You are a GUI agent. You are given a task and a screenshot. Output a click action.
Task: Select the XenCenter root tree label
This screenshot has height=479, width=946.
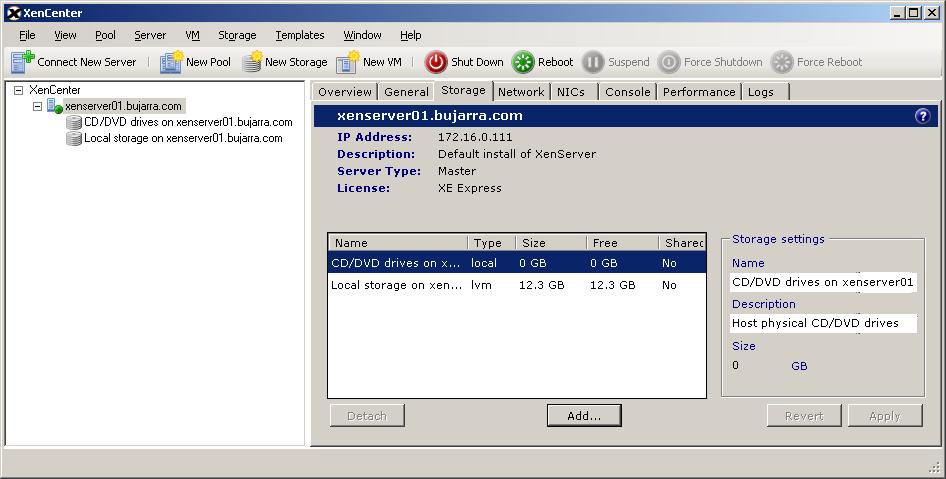coord(54,90)
